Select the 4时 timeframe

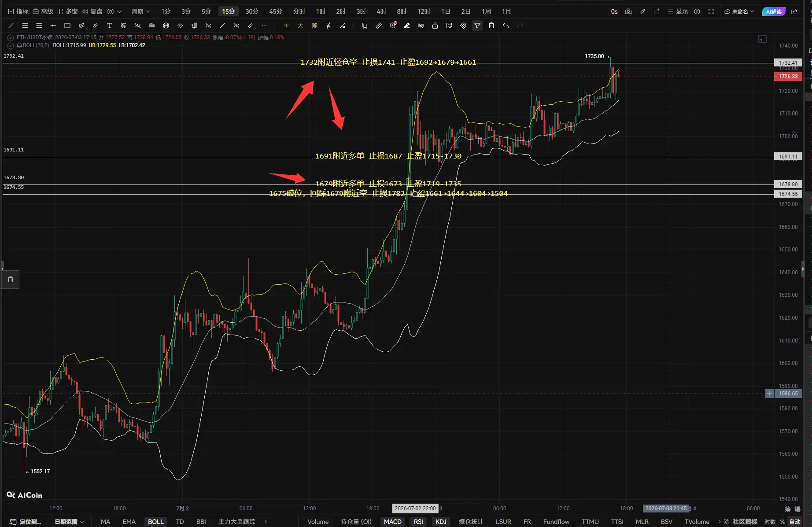coord(381,11)
